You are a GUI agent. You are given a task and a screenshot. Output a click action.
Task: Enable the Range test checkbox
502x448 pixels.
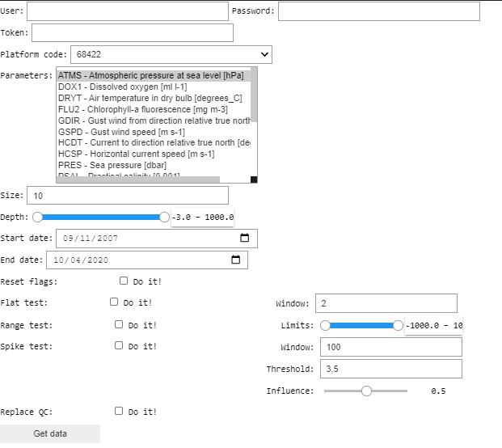click(119, 324)
